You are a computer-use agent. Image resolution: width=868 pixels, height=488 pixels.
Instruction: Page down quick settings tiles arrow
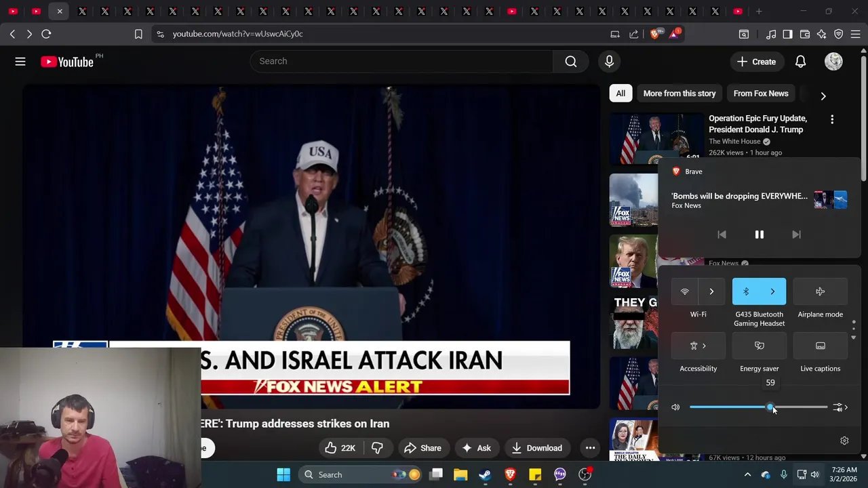coord(854,337)
